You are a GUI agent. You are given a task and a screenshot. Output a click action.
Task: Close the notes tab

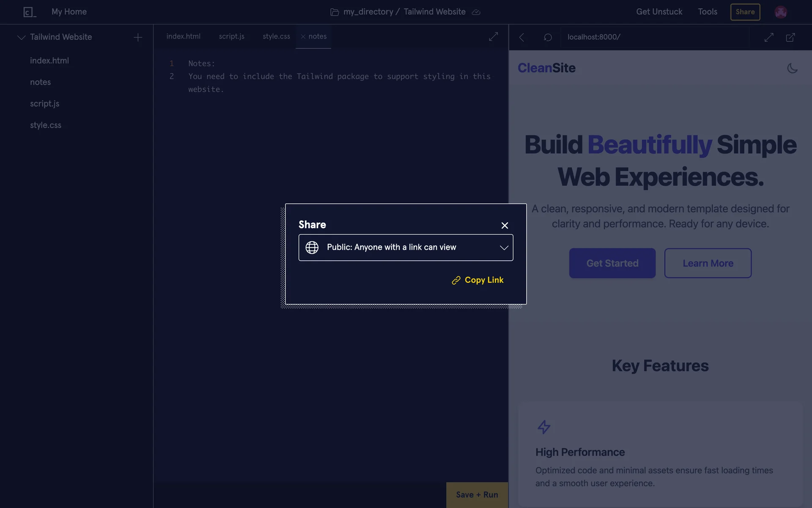point(303,37)
